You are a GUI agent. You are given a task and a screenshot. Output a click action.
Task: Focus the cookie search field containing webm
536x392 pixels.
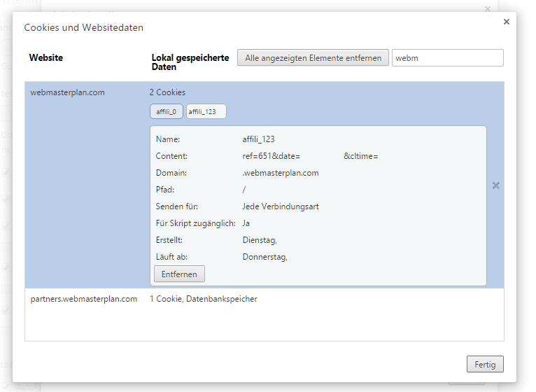click(x=447, y=58)
